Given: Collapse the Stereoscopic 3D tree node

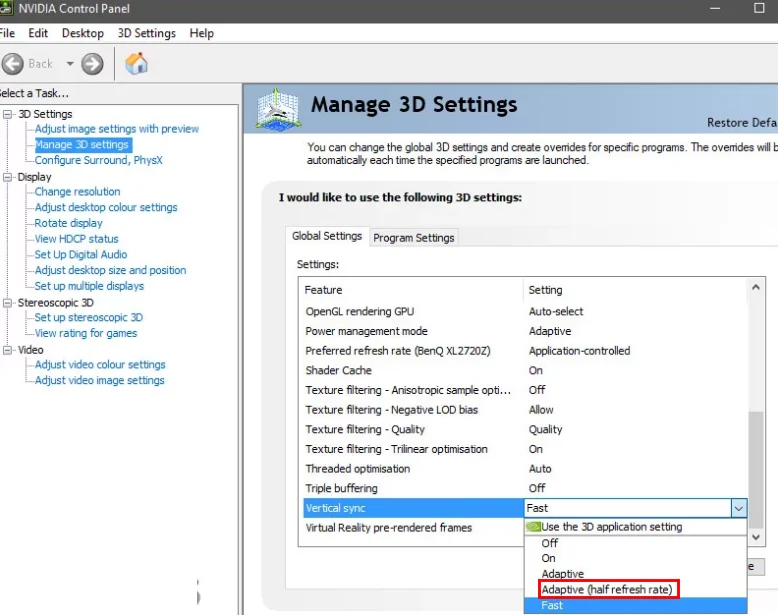Looking at the screenshot, I should pos(7,303).
